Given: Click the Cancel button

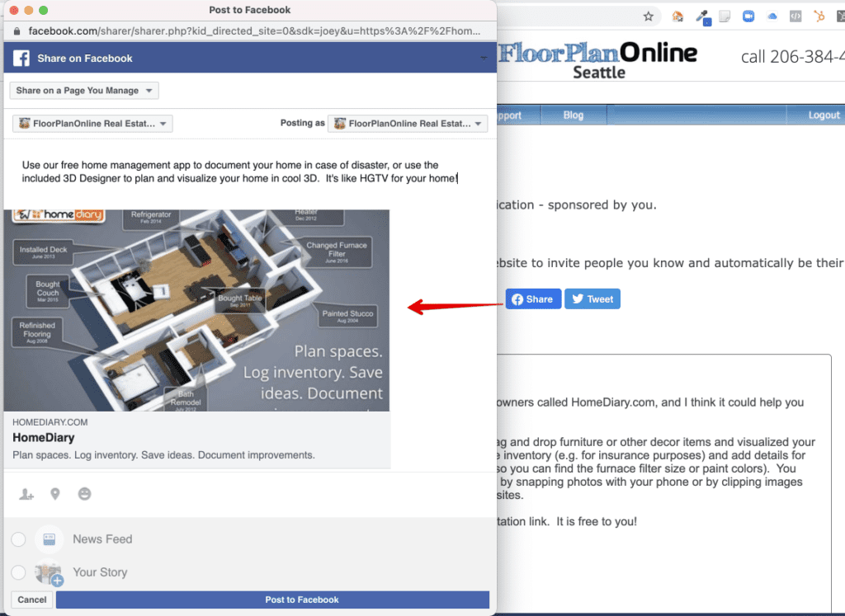Looking at the screenshot, I should tap(32, 600).
